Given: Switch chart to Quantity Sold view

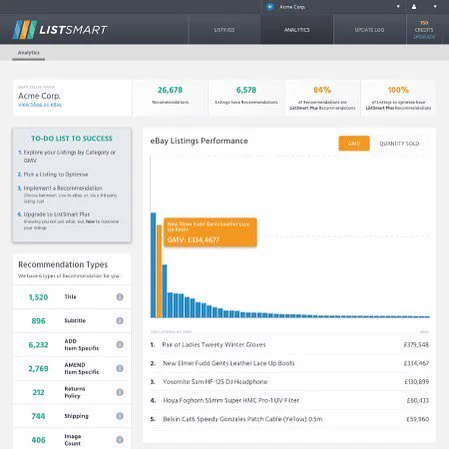Looking at the screenshot, I should click(399, 143).
